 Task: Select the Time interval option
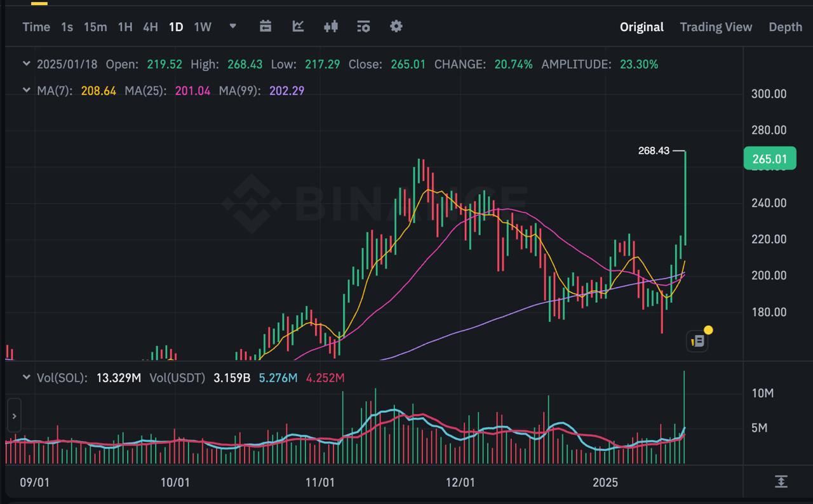36,27
